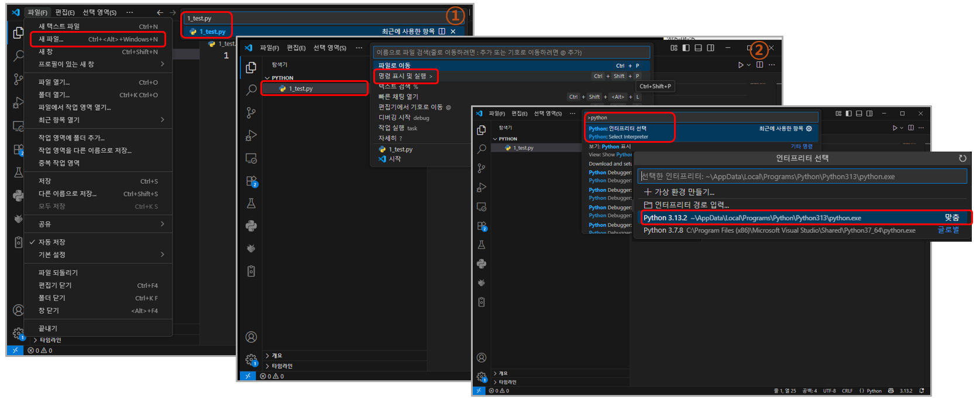Toggle bottom panel in rightmost window title bar
The height and width of the screenshot is (402, 980).
pyautogui.click(x=859, y=114)
